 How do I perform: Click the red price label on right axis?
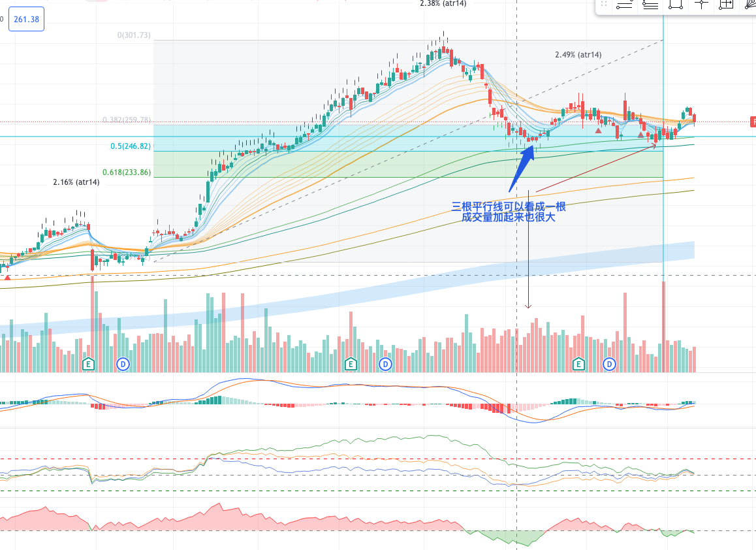pyautogui.click(x=752, y=121)
